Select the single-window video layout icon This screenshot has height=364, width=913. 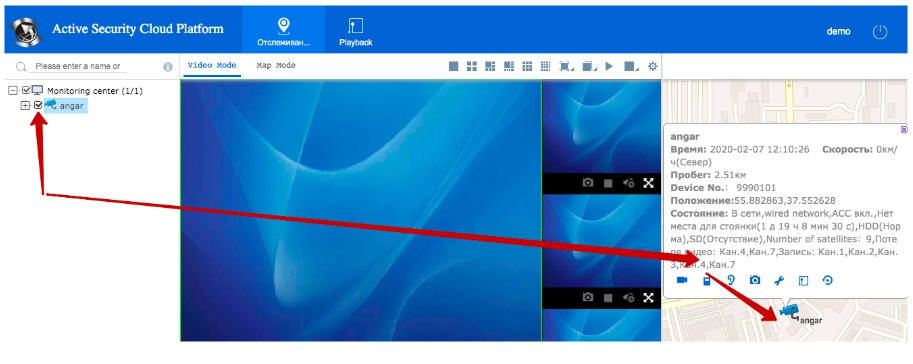454,66
